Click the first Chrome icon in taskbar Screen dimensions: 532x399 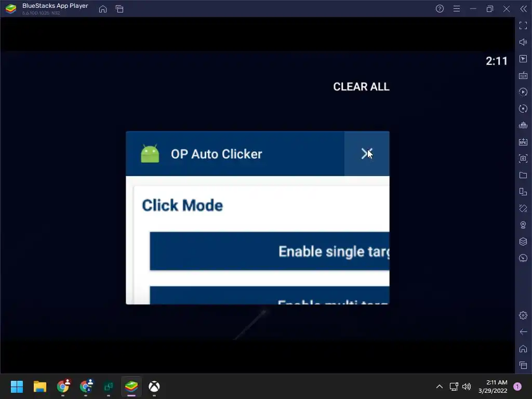tap(63, 386)
